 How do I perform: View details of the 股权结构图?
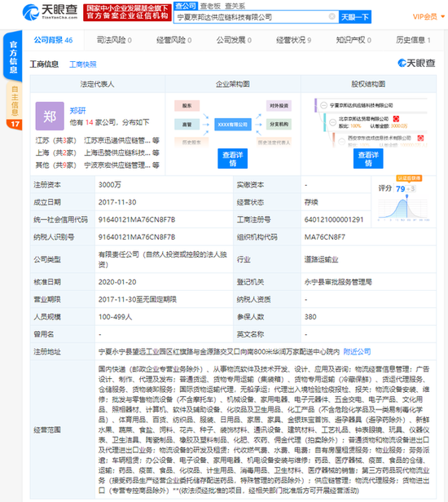368,158
